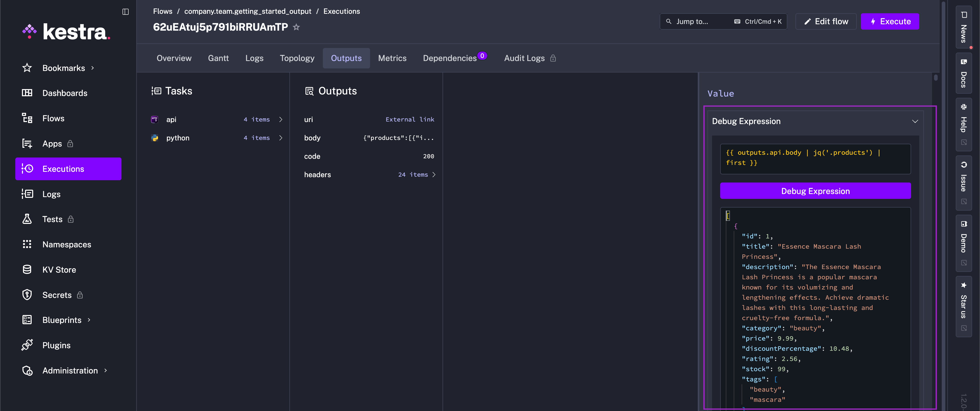Open the Metrics tab
Image resolution: width=980 pixels, height=411 pixels.
click(x=392, y=58)
